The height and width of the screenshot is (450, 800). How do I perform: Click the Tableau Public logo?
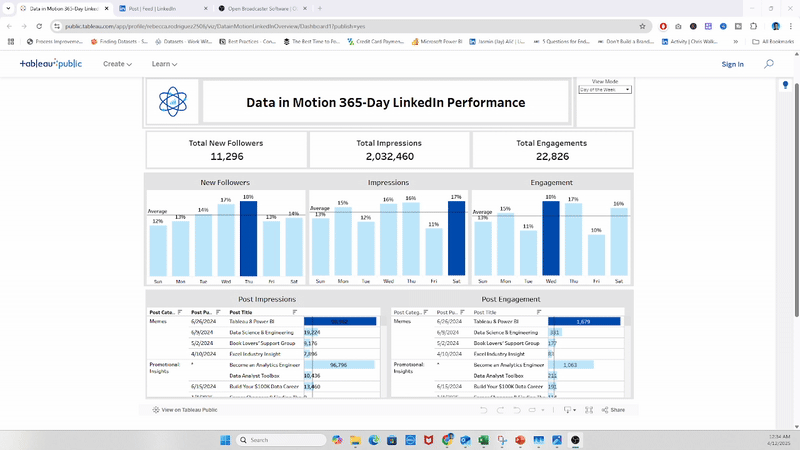point(51,63)
